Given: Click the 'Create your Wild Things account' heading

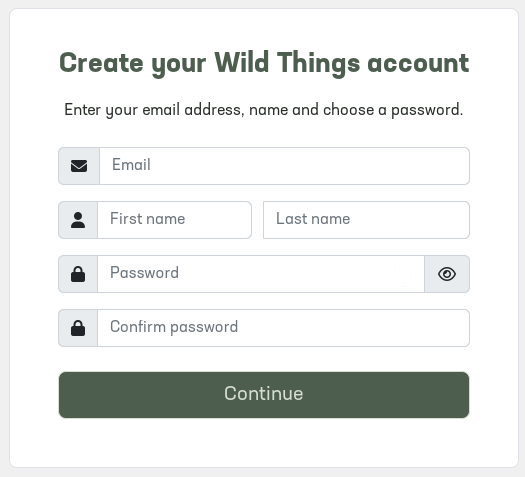Looking at the screenshot, I should [264, 64].
